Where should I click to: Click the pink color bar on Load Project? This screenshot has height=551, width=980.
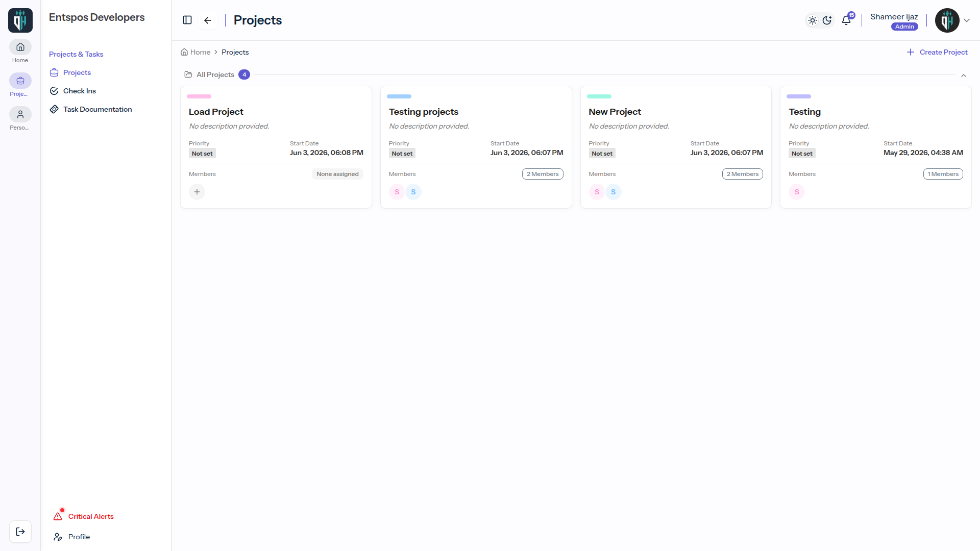click(x=199, y=96)
